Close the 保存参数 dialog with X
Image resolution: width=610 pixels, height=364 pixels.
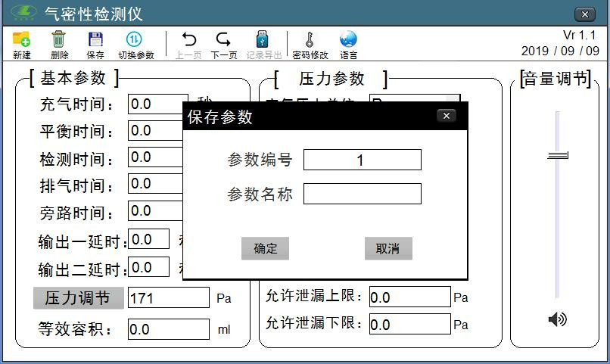point(447,116)
